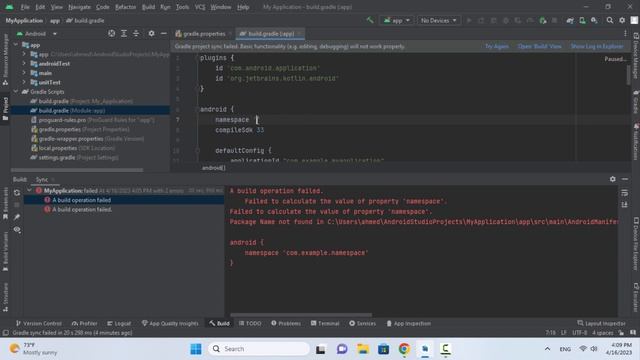This screenshot has height=360, width=640.
Task: Select build.gradle (Module :app) file
Action: [91, 110]
